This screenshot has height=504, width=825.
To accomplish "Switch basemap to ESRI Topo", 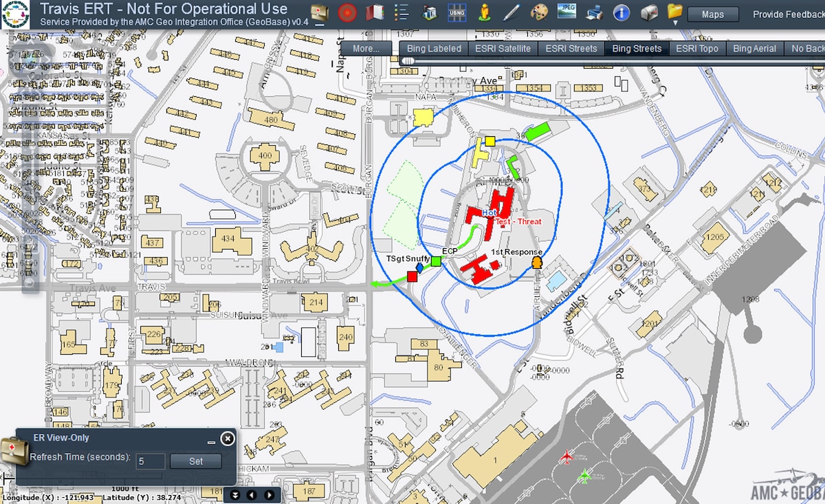I will tap(696, 48).
